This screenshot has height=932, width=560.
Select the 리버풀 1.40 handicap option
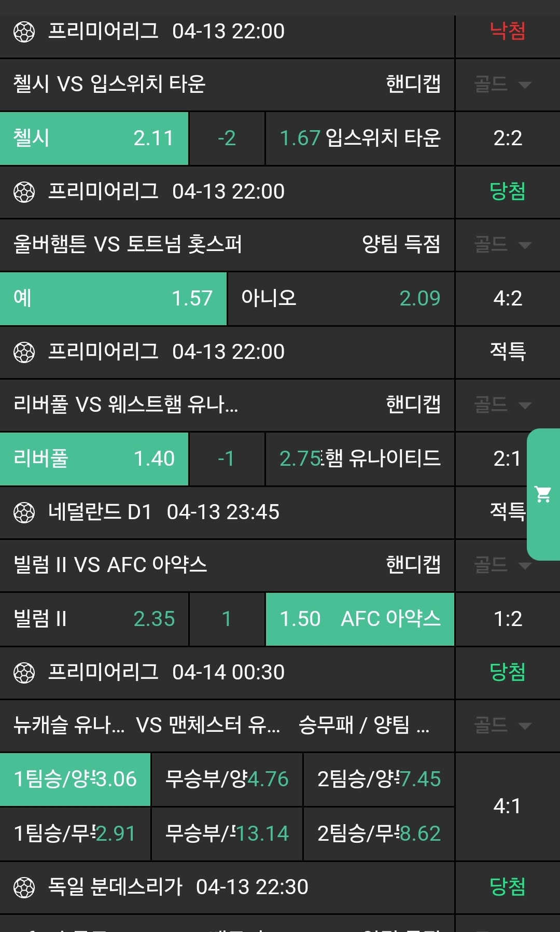click(x=94, y=459)
